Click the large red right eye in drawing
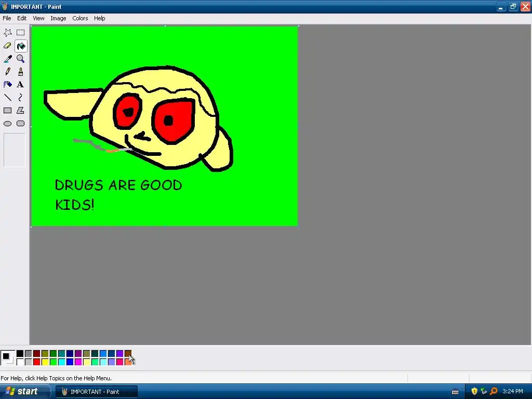532x399 pixels. point(174,121)
